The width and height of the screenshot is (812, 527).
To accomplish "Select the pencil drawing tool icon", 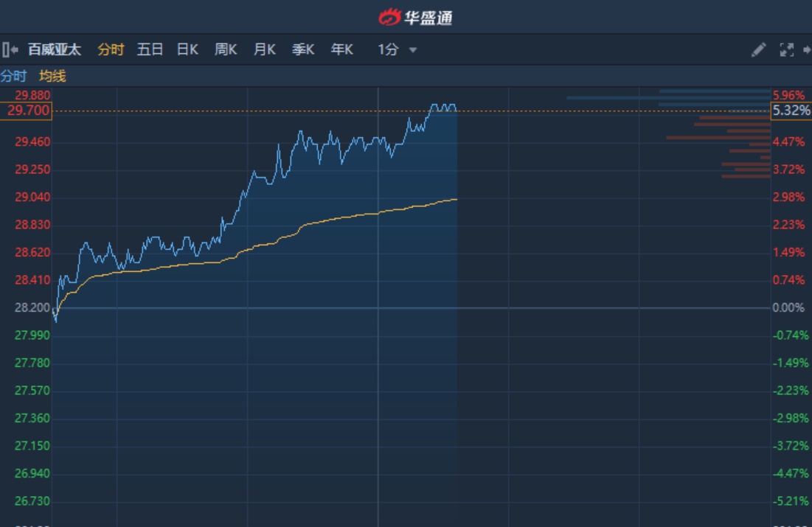I will [758, 50].
